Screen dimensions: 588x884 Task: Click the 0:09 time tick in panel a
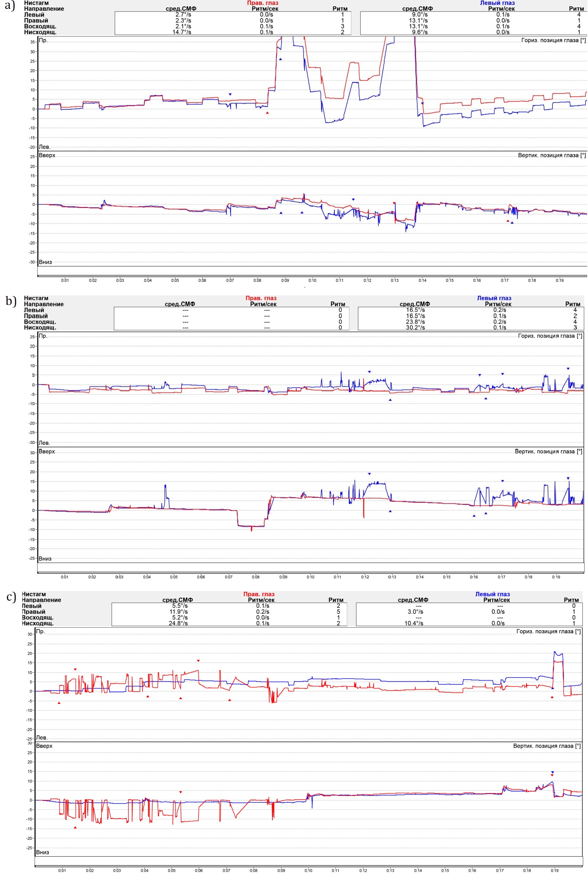285,280
